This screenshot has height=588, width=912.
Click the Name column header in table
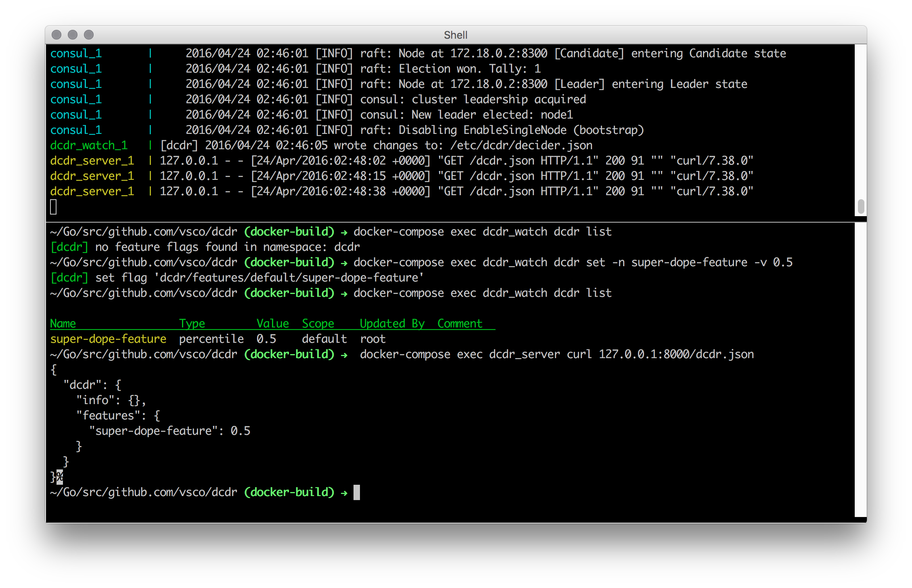(63, 323)
